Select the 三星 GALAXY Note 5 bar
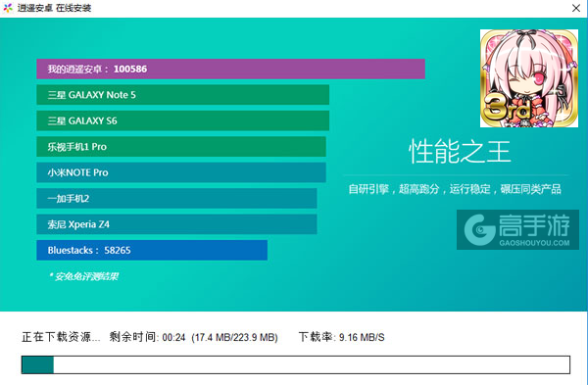The height and width of the screenshot is (385, 588). [x=182, y=95]
